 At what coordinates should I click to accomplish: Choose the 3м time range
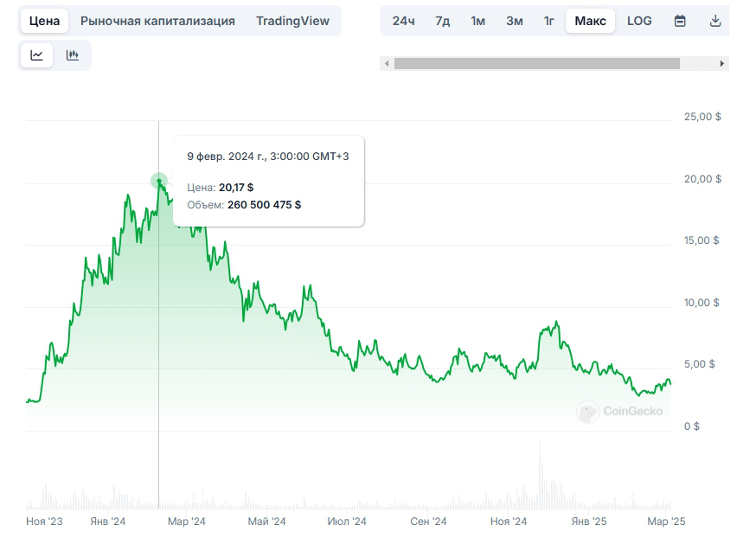click(x=515, y=21)
